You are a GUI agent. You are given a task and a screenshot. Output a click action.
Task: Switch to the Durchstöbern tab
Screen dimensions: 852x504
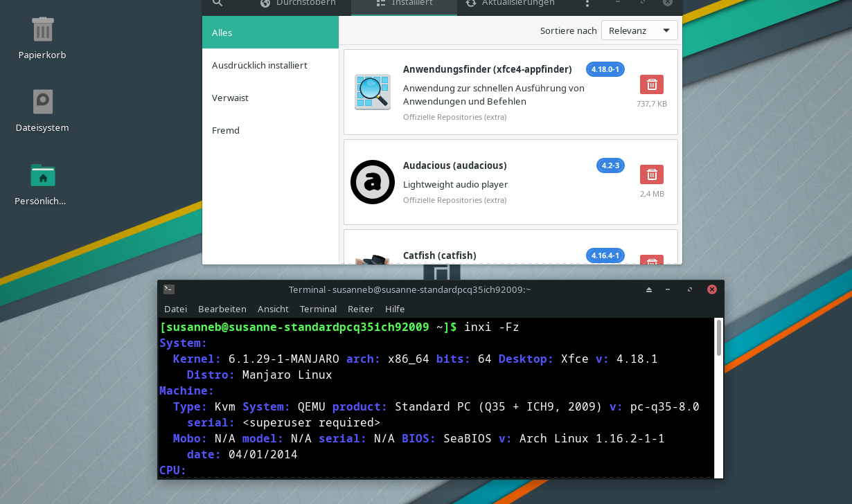point(298,3)
